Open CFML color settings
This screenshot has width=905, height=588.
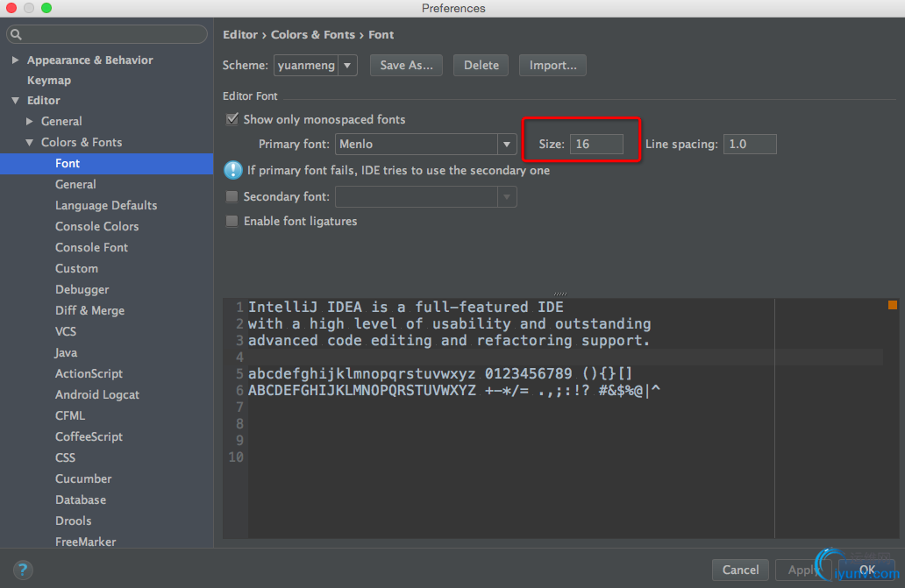tap(70, 415)
